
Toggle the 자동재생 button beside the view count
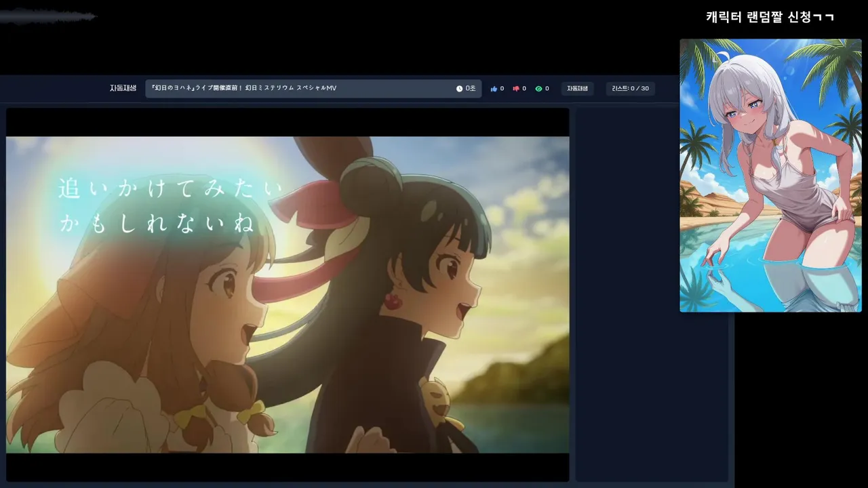[578, 89]
